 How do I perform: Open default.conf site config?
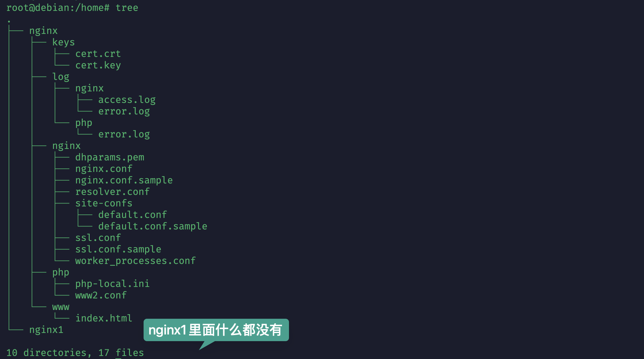(x=132, y=214)
